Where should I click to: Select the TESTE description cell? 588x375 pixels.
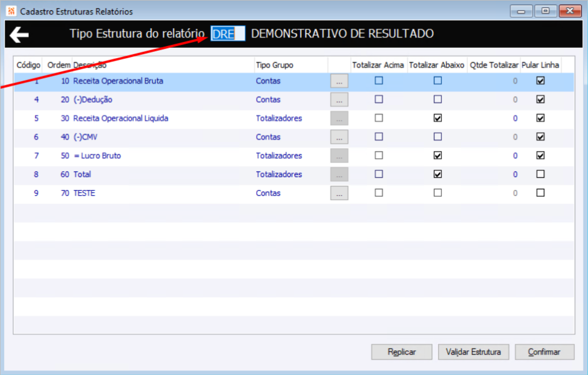[x=84, y=193]
